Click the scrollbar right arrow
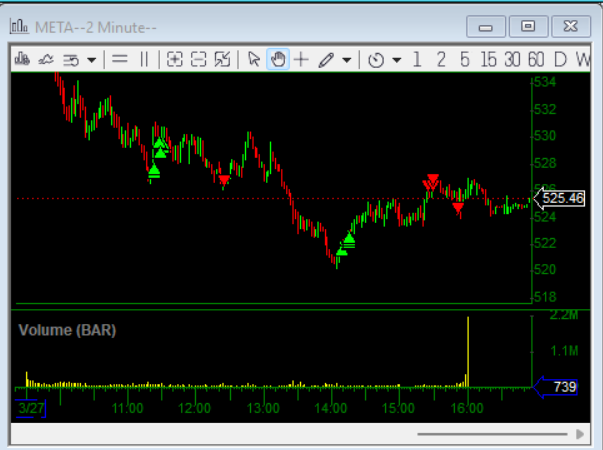Image resolution: width=603 pixels, height=450 pixels. [x=580, y=434]
